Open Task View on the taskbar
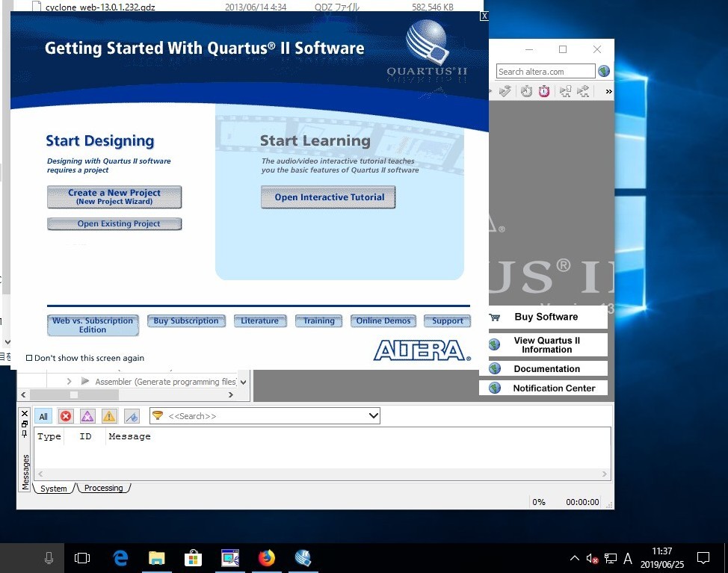Viewport: 728px width, 573px height. click(x=82, y=558)
